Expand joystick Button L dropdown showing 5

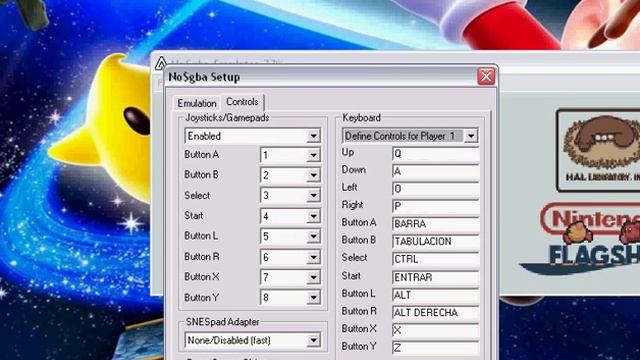tap(290, 236)
